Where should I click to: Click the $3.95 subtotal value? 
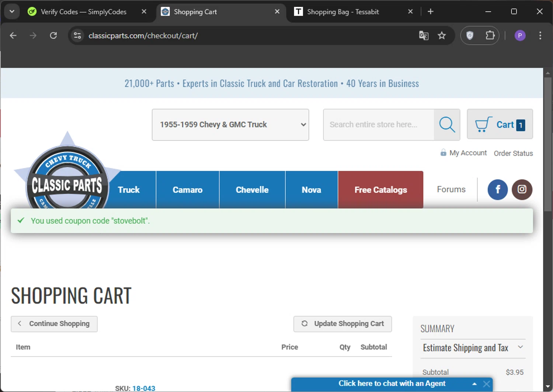[515, 372]
